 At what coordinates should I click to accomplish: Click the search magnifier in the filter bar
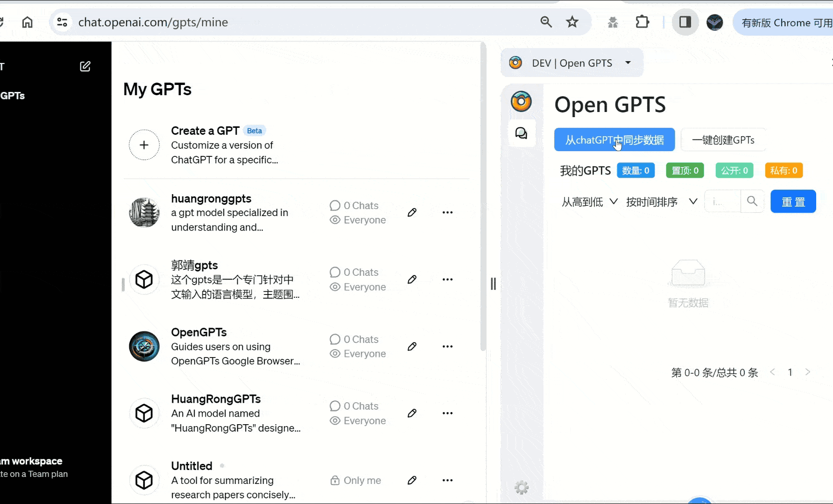[x=752, y=201]
